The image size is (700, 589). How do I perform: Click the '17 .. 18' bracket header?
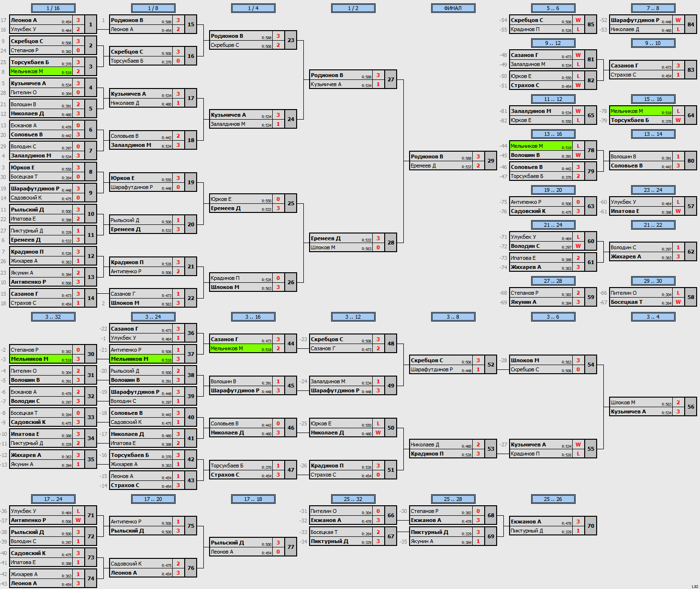253,499
